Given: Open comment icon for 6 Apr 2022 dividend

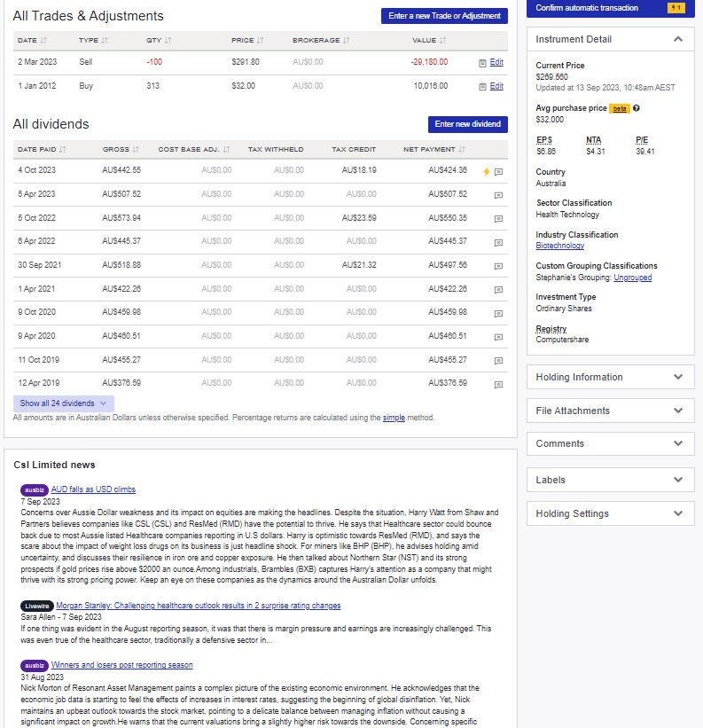Looking at the screenshot, I should (498, 242).
